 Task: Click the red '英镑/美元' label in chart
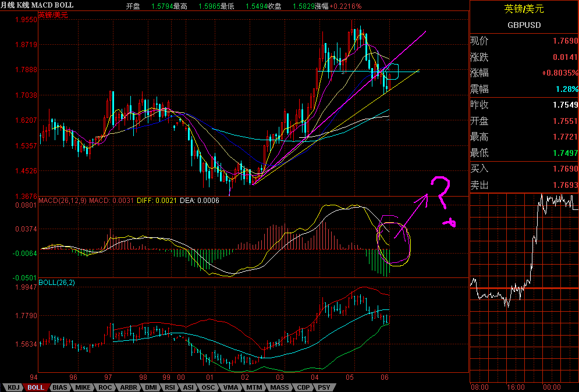pyautogui.click(x=53, y=15)
